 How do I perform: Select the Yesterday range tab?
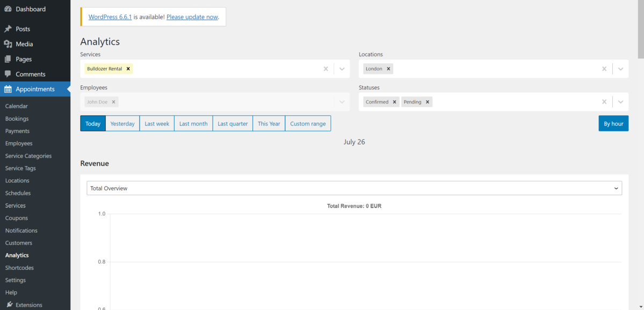pos(122,123)
